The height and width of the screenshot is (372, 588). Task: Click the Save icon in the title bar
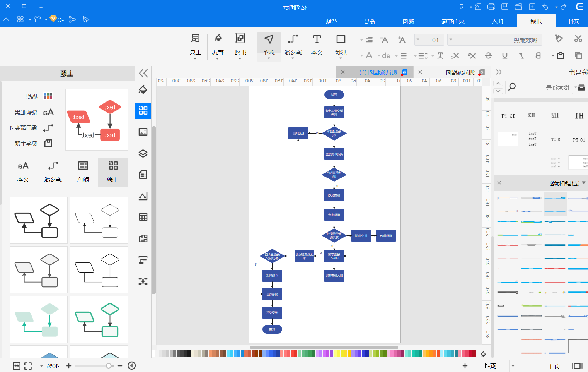[505, 7]
